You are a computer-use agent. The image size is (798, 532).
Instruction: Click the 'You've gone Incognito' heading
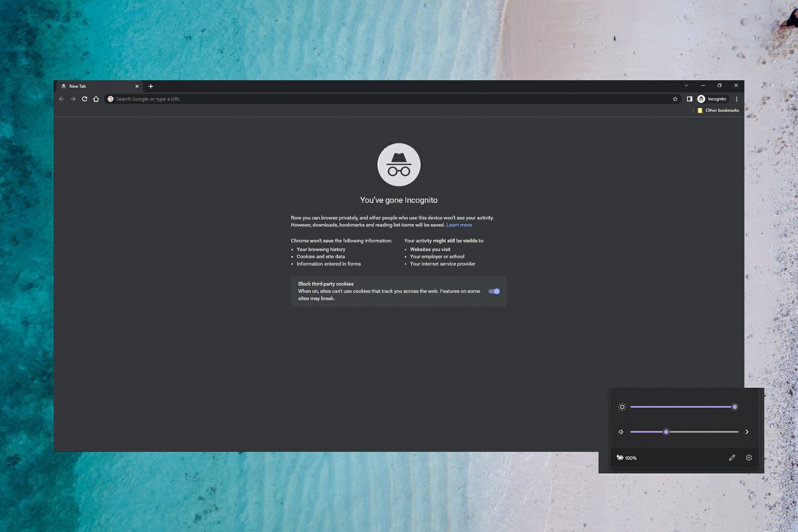[399, 200]
